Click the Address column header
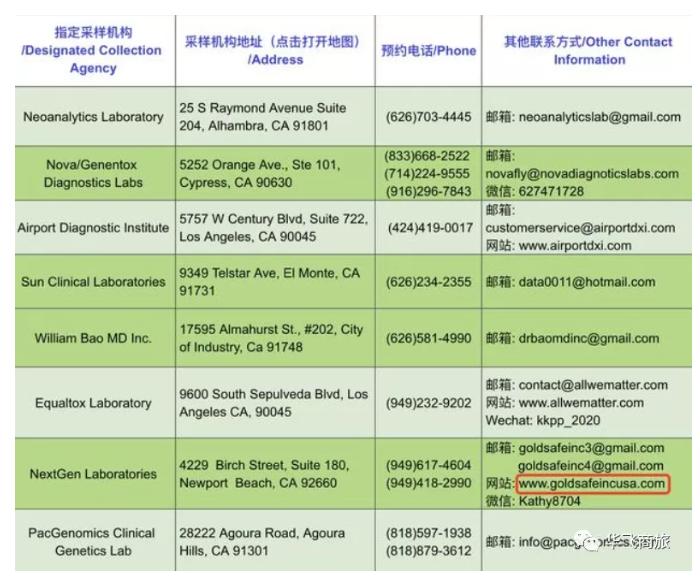The height and width of the screenshot is (579, 694). 274,50
